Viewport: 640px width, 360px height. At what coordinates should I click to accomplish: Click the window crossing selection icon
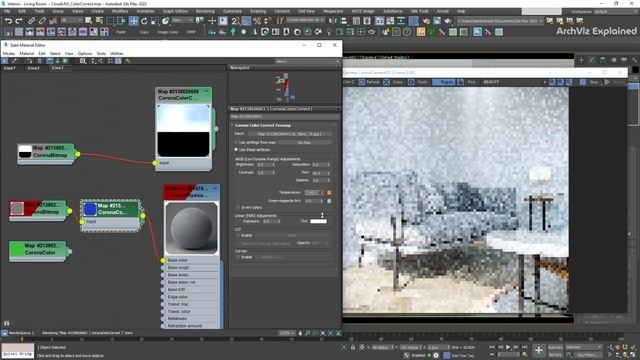coord(122,20)
